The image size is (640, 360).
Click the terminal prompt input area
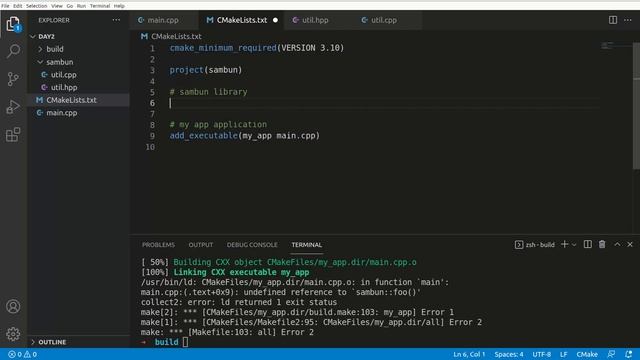tap(185, 342)
